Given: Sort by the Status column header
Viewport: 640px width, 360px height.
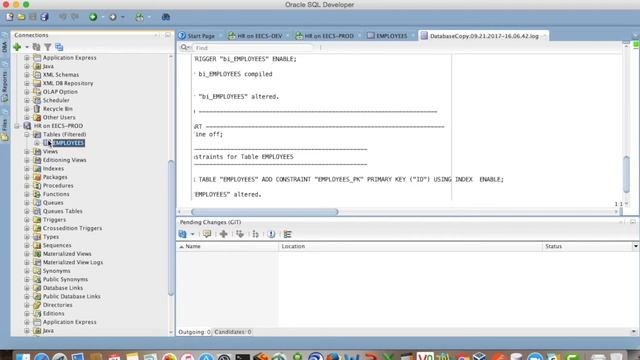Looking at the screenshot, I should 587,247.
